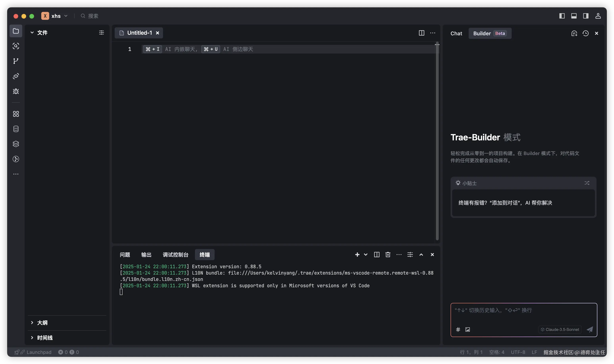
Task: Switch to the Chat tab
Action: coord(456,33)
